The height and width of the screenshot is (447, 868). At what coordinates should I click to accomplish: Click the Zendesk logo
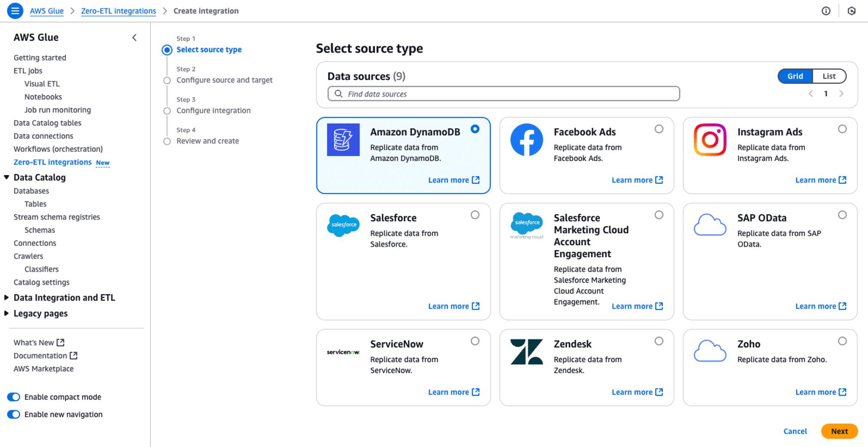(x=526, y=352)
